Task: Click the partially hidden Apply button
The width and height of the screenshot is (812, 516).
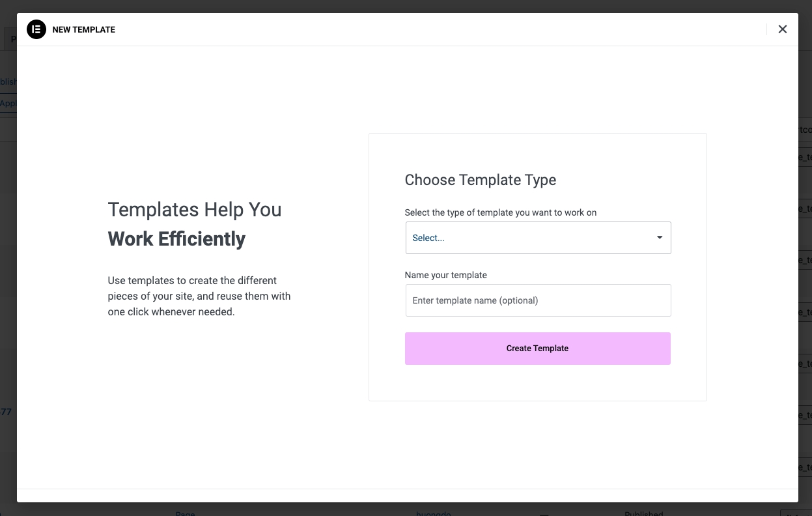Action: tap(8, 103)
